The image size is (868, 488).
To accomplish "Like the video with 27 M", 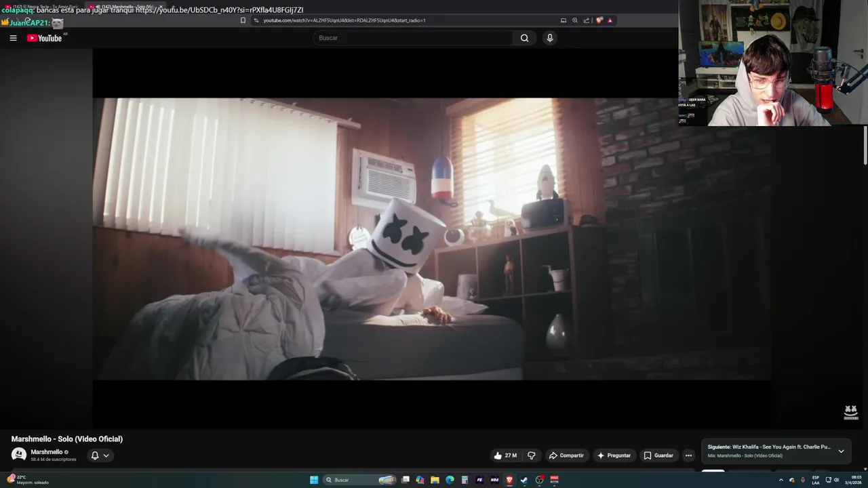I will (505, 455).
